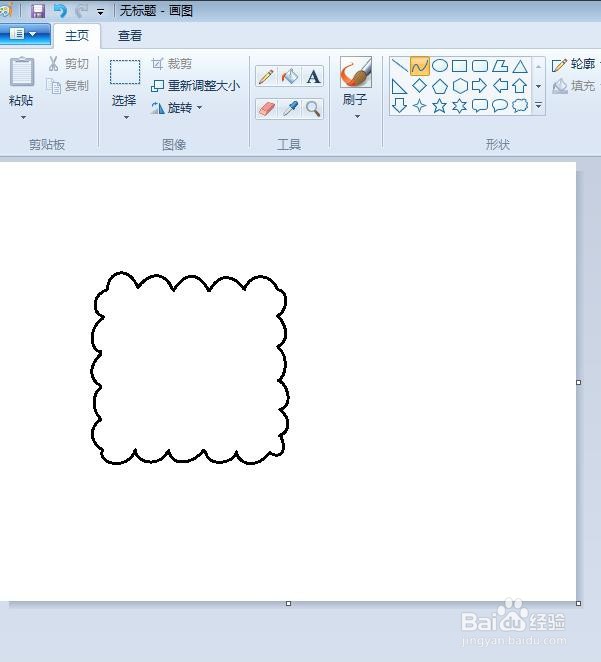This screenshot has height=662, width=601.
Task: Select the Right arrow shape
Action: (479, 86)
